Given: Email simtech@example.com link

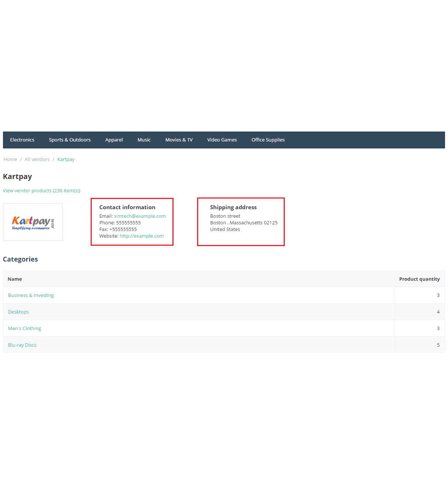Looking at the screenshot, I should click(140, 216).
